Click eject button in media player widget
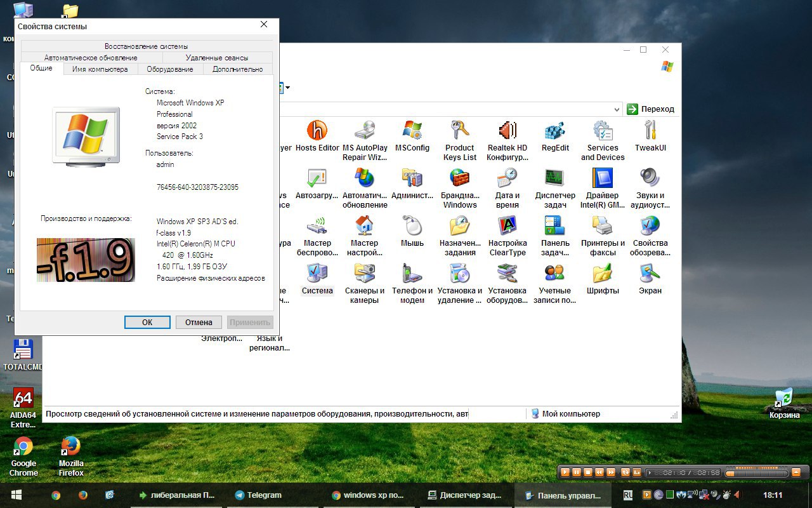 click(796, 472)
